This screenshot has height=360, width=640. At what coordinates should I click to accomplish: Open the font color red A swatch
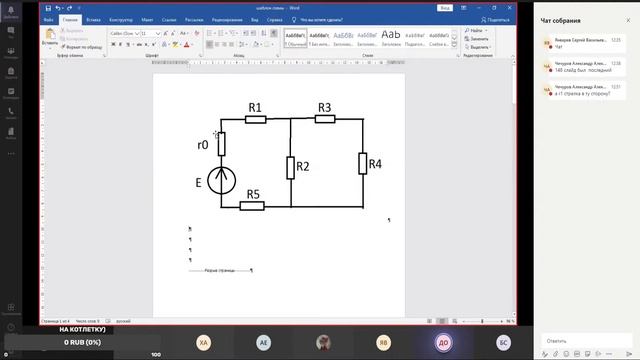pyautogui.click(x=187, y=44)
